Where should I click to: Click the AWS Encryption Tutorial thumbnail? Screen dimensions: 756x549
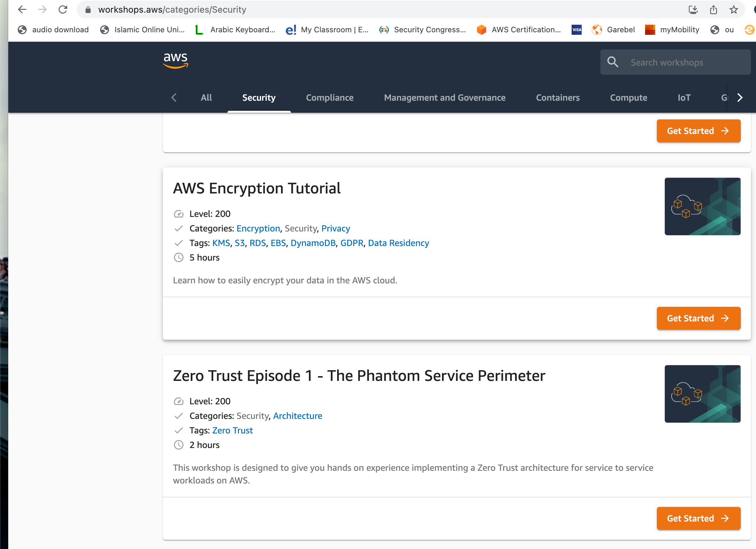(702, 206)
